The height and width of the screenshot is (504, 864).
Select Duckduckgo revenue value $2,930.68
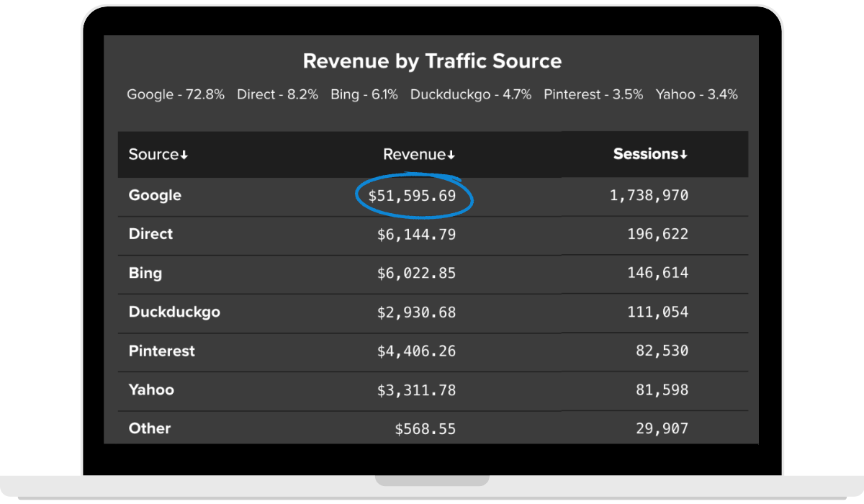point(416,312)
